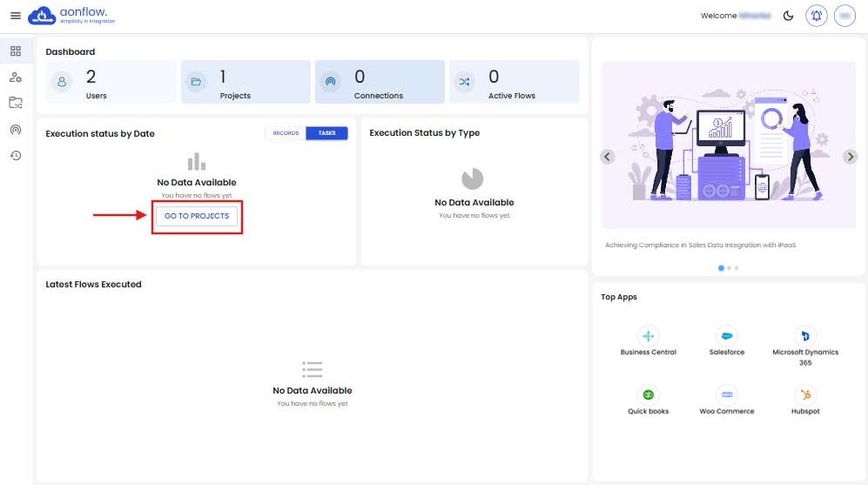Viewport: 868px width, 485px height.
Task: Open the connections sidebar icon
Action: point(15,130)
